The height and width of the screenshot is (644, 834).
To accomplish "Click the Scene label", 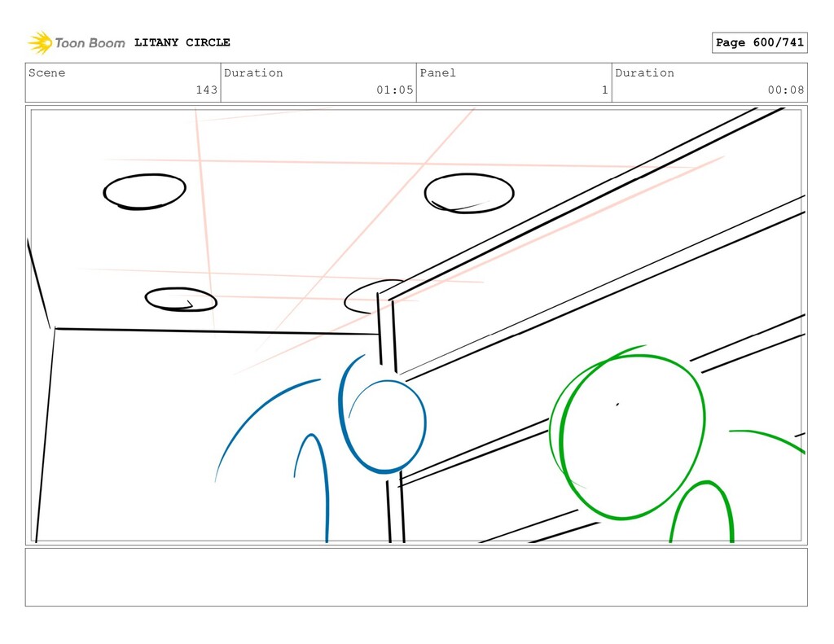I will click(x=46, y=72).
